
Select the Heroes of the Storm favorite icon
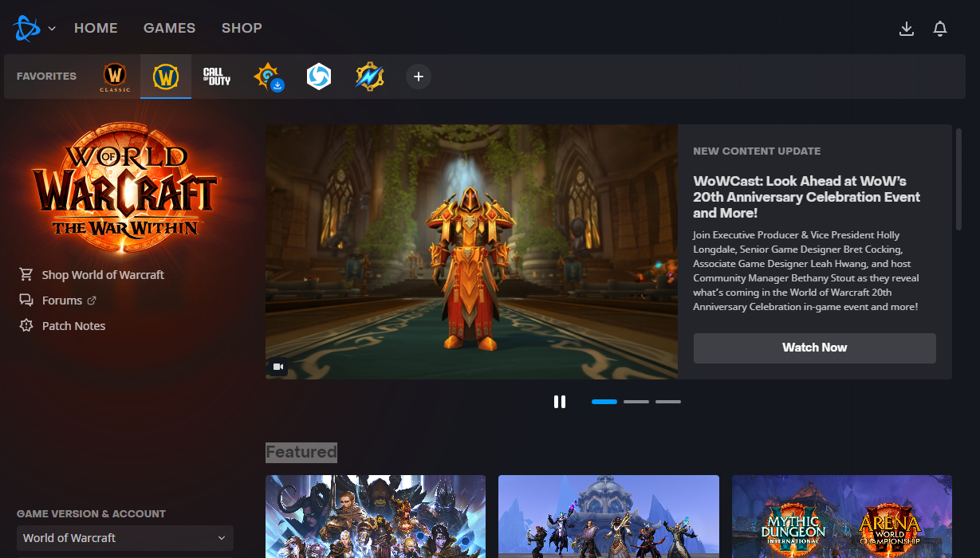tap(319, 77)
